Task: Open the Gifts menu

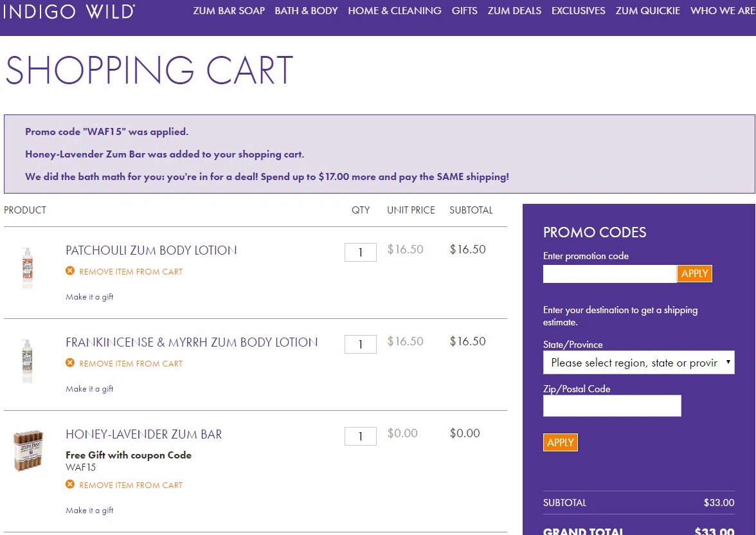Action: [464, 11]
